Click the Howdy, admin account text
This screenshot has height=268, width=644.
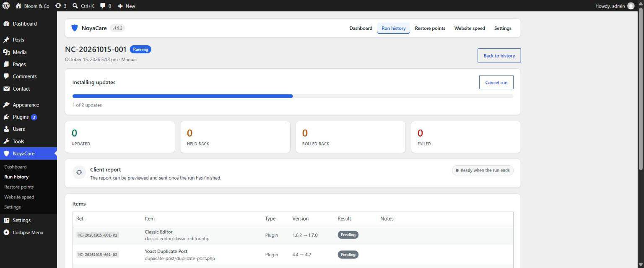pyautogui.click(x=610, y=6)
